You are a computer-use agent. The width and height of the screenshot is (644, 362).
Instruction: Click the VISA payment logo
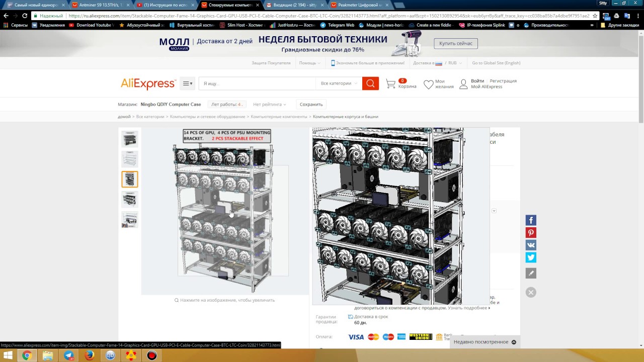pos(356,337)
